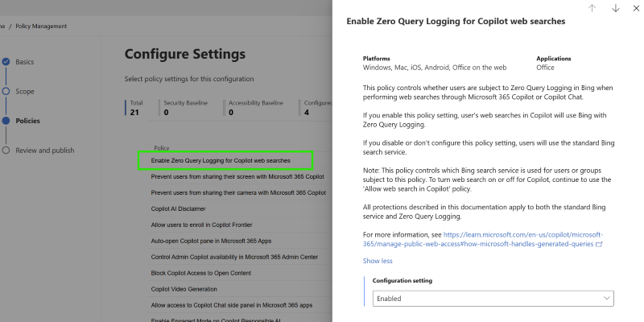Collapse description using Show less
644x322 pixels.
pos(378,261)
